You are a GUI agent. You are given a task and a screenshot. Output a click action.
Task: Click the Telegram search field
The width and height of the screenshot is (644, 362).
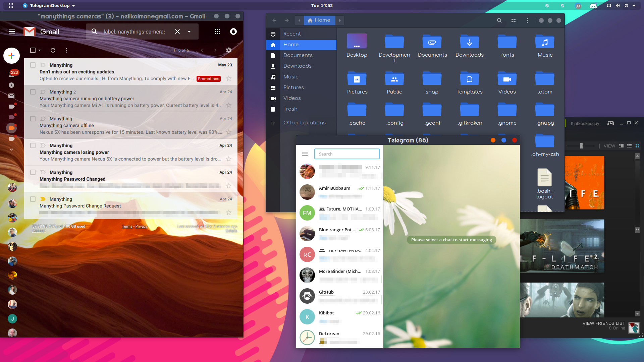tap(347, 154)
